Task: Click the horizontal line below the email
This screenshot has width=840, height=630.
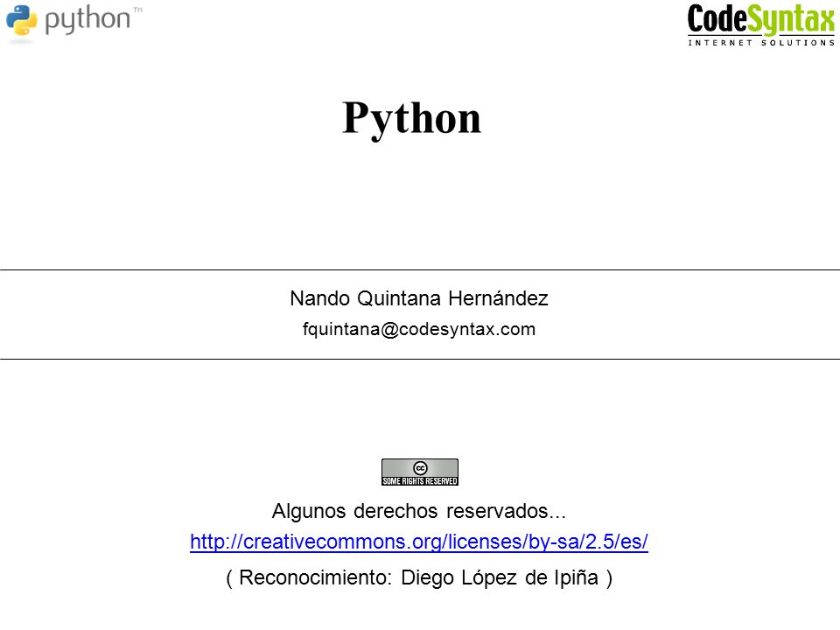Action: 420,359
